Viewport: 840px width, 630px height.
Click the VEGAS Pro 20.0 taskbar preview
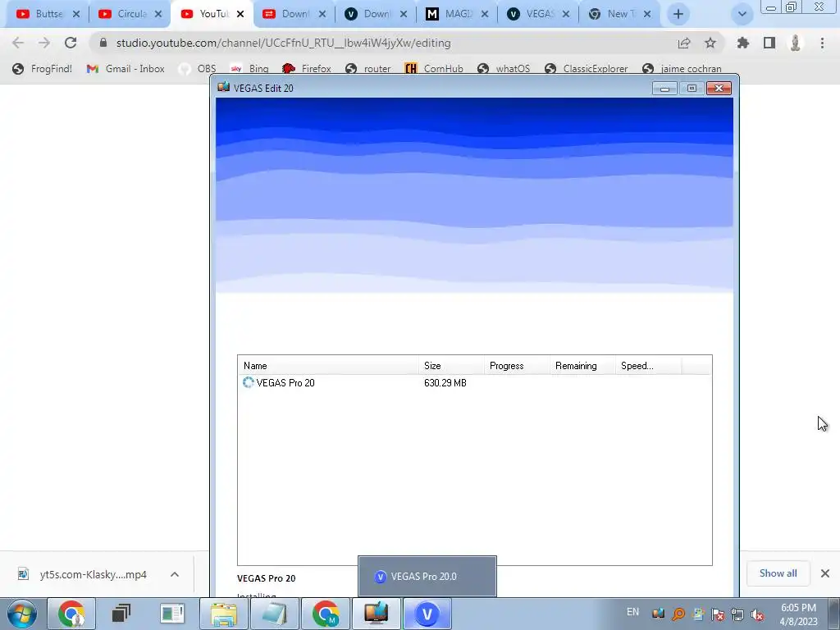point(427,577)
